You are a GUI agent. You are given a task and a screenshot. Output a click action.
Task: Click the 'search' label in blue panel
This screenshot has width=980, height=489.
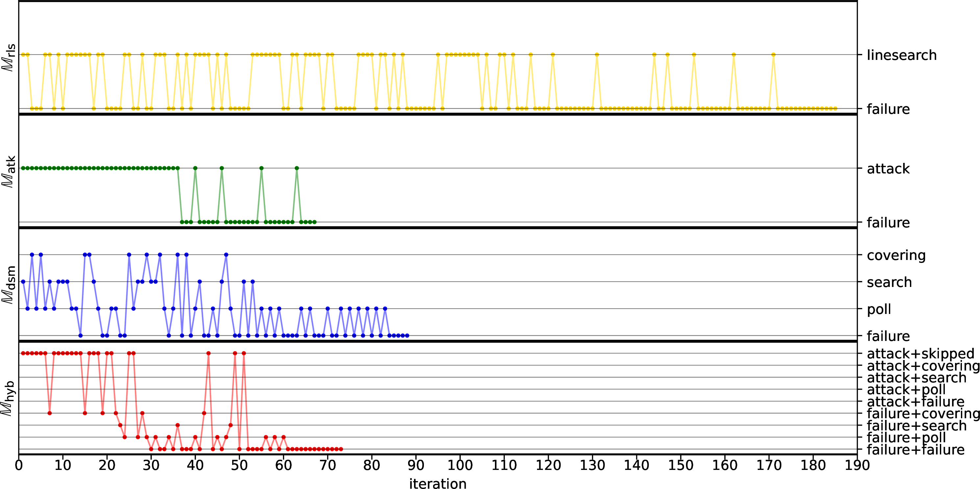[889, 282]
